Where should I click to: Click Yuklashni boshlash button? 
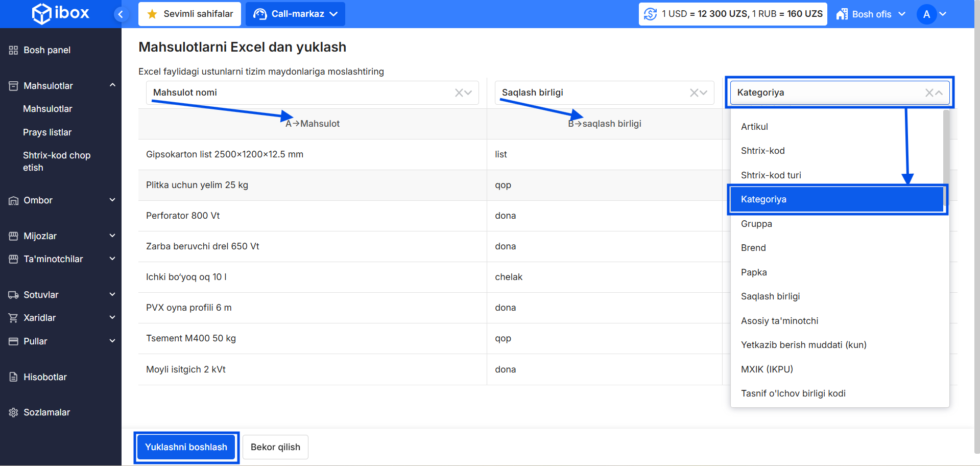click(186, 447)
